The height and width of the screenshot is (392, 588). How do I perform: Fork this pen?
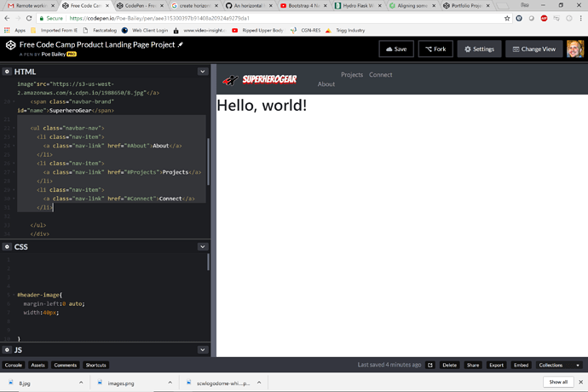(x=435, y=49)
